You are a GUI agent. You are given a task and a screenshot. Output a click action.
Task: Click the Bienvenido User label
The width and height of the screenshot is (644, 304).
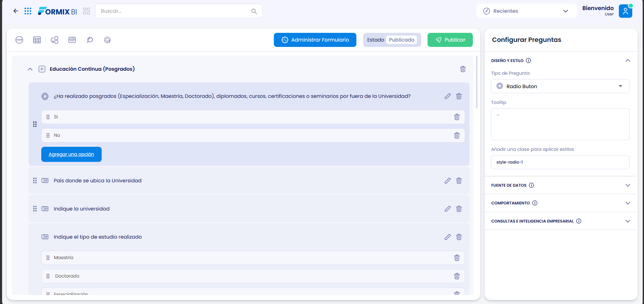(x=598, y=10)
